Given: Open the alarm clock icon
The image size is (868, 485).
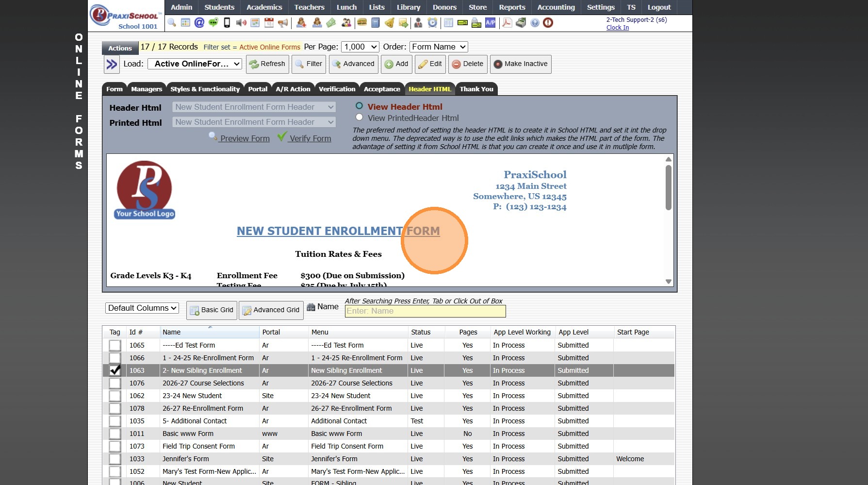Looking at the screenshot, I should coord(432,23).
